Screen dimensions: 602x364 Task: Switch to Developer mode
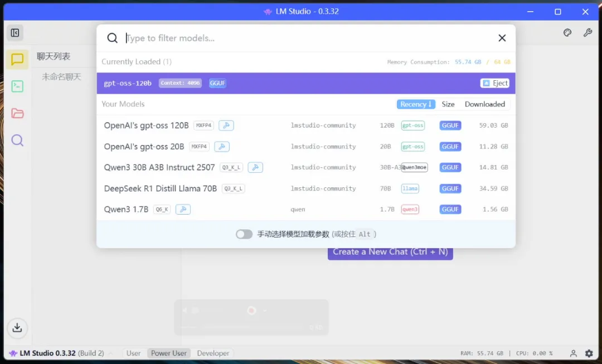point(213,353)
